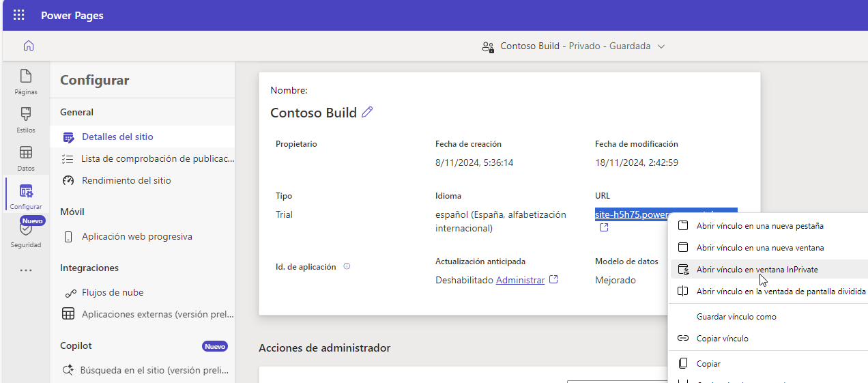Go to the Home icon

(28, 46)
